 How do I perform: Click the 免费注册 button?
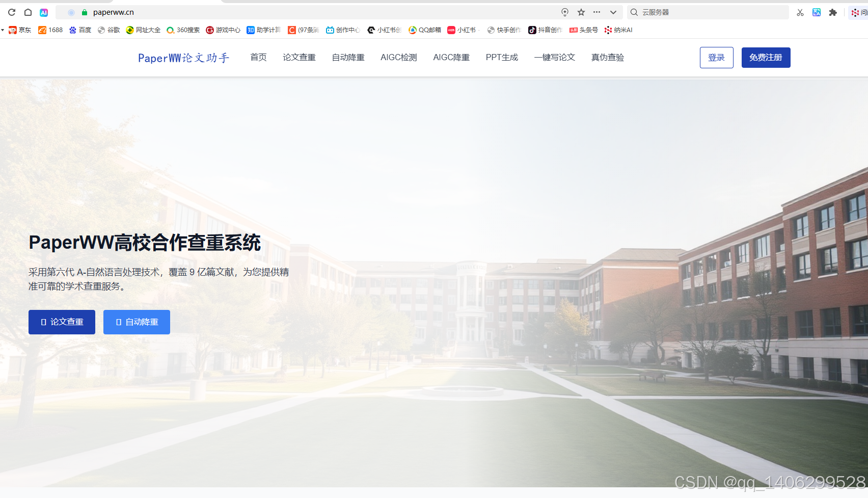766,57
